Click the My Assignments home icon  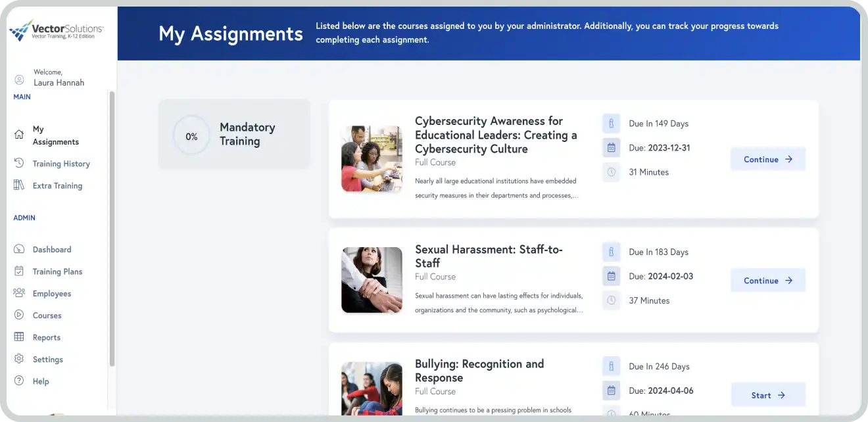tap(19, 135)
